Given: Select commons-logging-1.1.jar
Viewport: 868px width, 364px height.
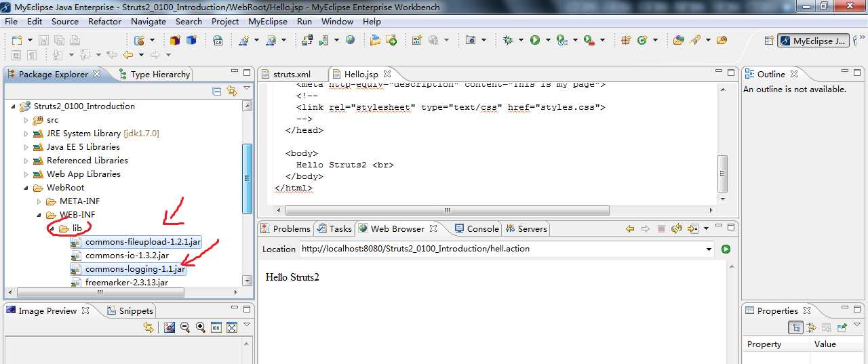Looking at the screenshot, I should coord(135,269).
